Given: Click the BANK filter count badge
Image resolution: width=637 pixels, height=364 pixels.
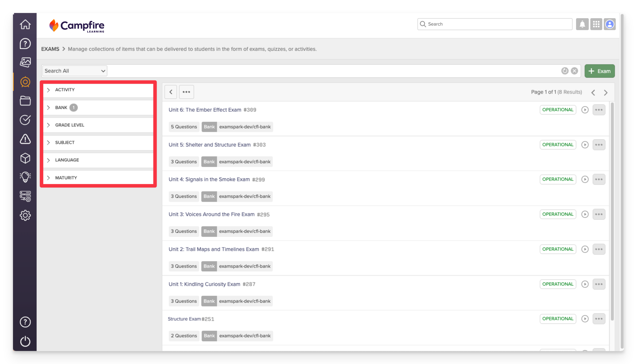Looking at the screenshot, I should click(x=74, y=108).
